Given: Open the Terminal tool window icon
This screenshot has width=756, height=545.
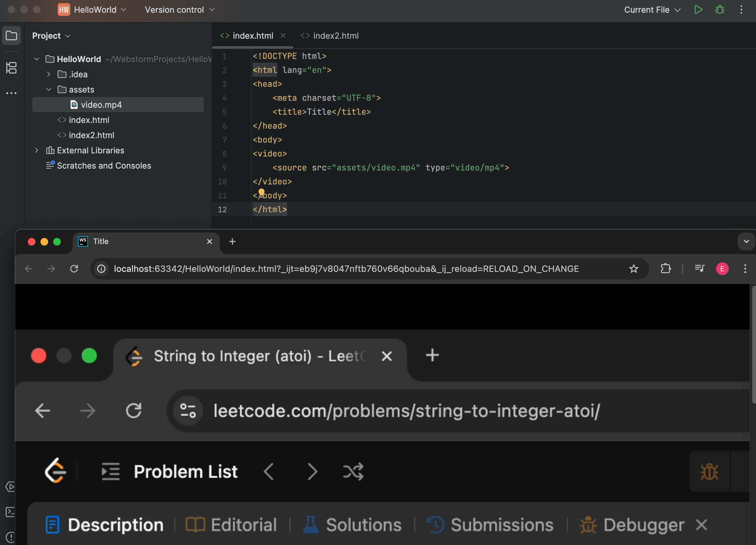Looking at the screenshot, I should (x=10, y=512).
